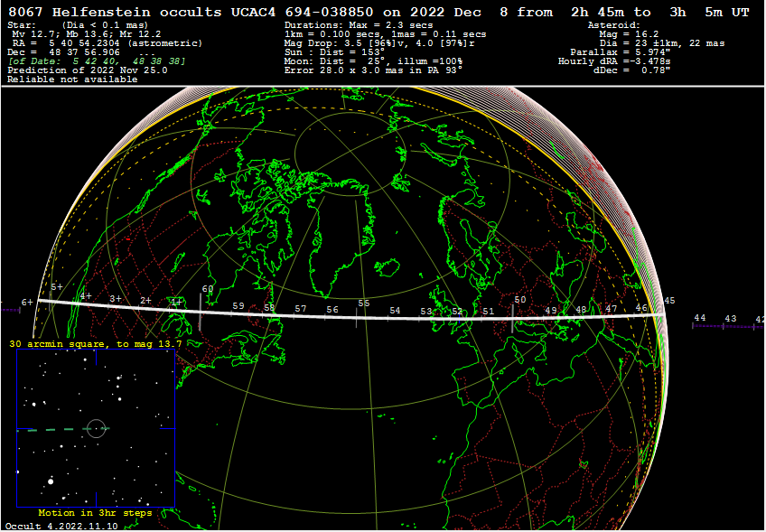Click the 53 minute marker on the track
The width and height of the screenshot is (766, 532).
click(425, 311)
